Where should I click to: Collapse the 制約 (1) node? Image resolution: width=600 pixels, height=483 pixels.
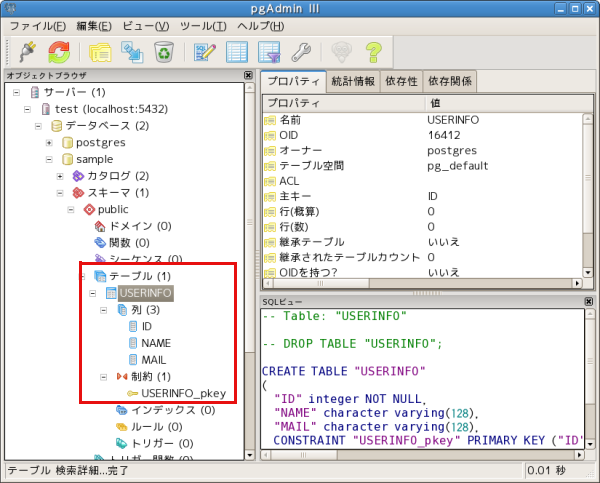pyautogui.click(x=103, y=377)
